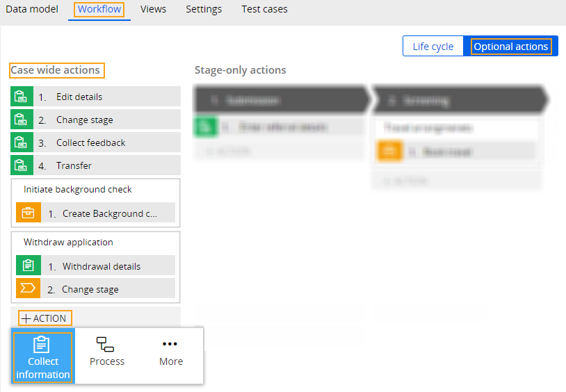Choose the Collect information option
This screenshot has width=566, height=392.
point(43,357)
